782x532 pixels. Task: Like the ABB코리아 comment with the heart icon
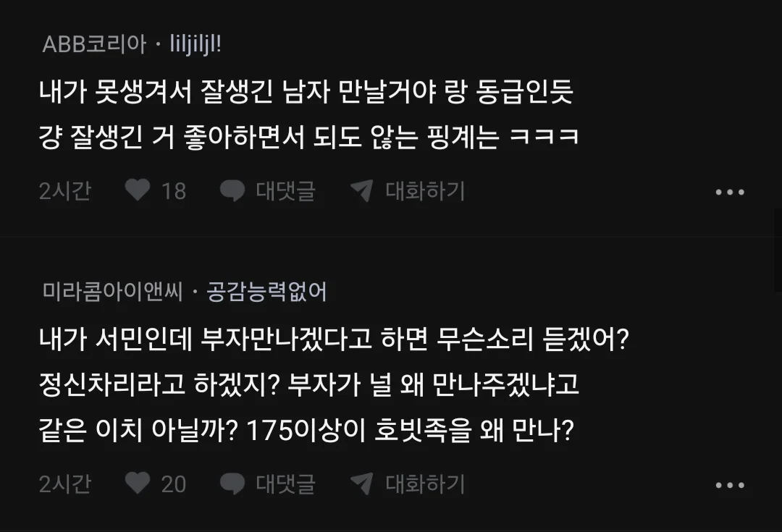[138, 190]
